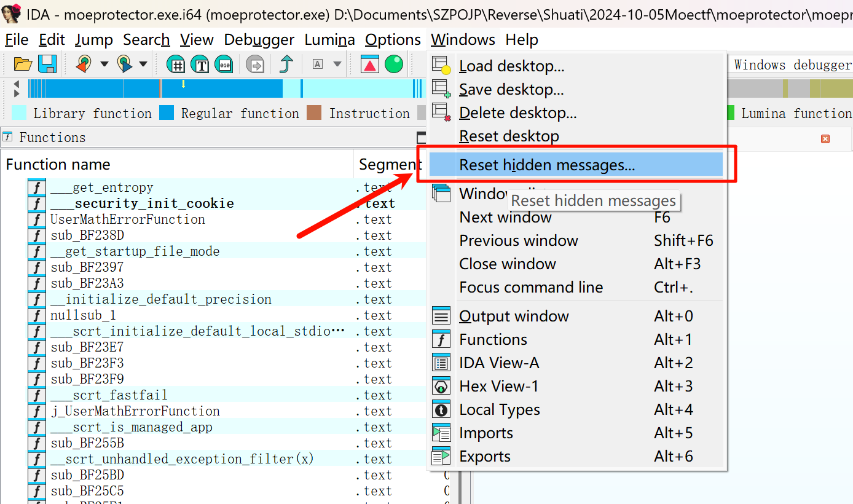Choose Load desktop... from the Windows menu
This screenshot has height=504, width=853.
(x=576, y=66)
